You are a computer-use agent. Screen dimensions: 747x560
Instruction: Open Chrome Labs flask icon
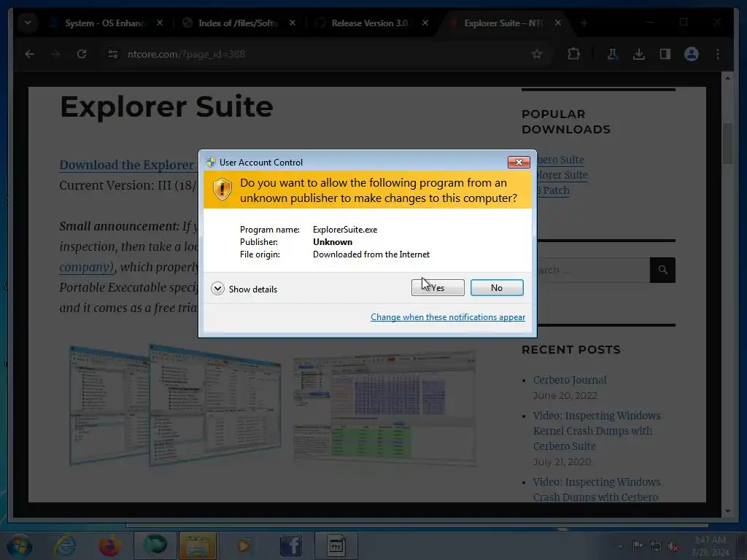[x=613, y=54]
